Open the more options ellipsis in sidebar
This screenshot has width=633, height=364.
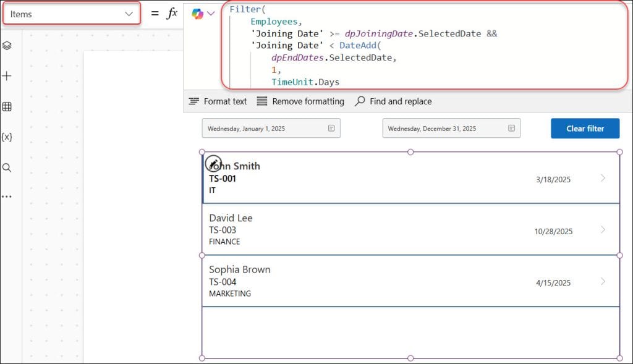pos(7,197)
